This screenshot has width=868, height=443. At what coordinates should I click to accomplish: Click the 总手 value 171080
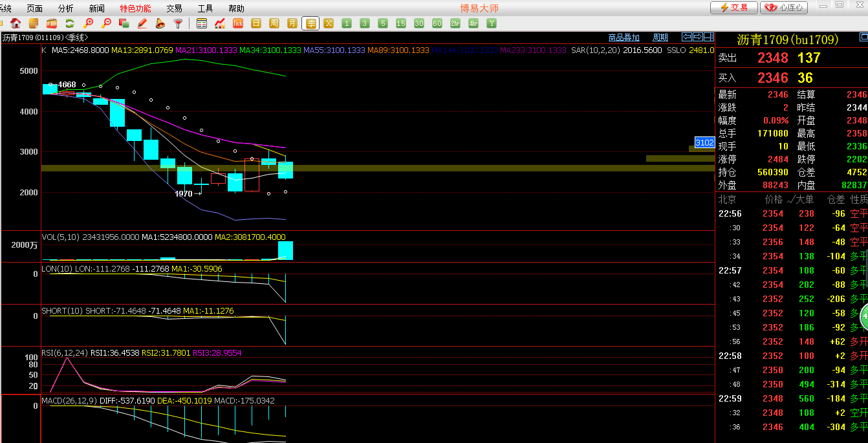point(773,133)
